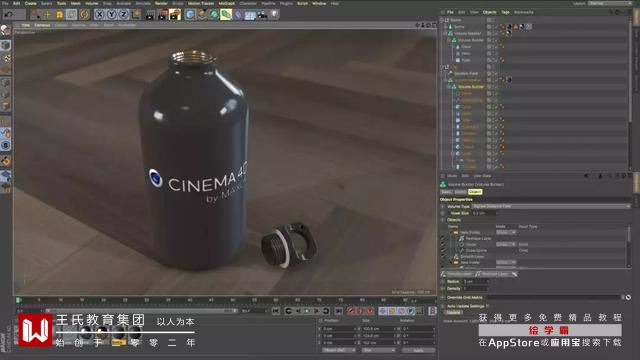
Task: Switch to the Object tab in Attributes
Action: 475,192
